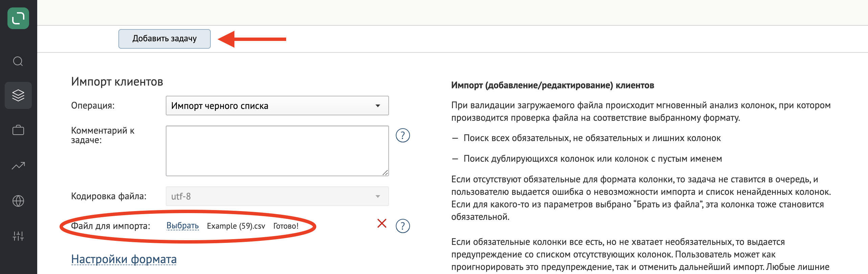Open the briefcase sidebar icon

[x=18, y=130]
